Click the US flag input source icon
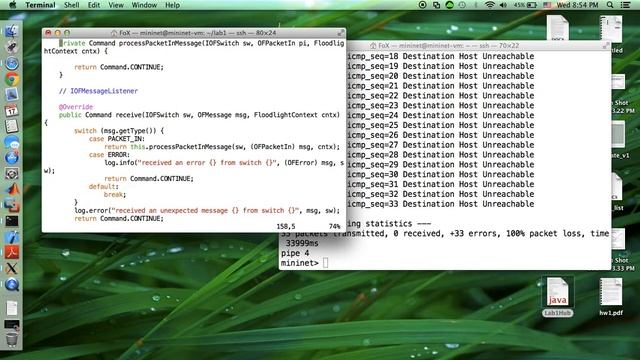The width and height of the screenshot is (640, 360). tap(547, 5)
